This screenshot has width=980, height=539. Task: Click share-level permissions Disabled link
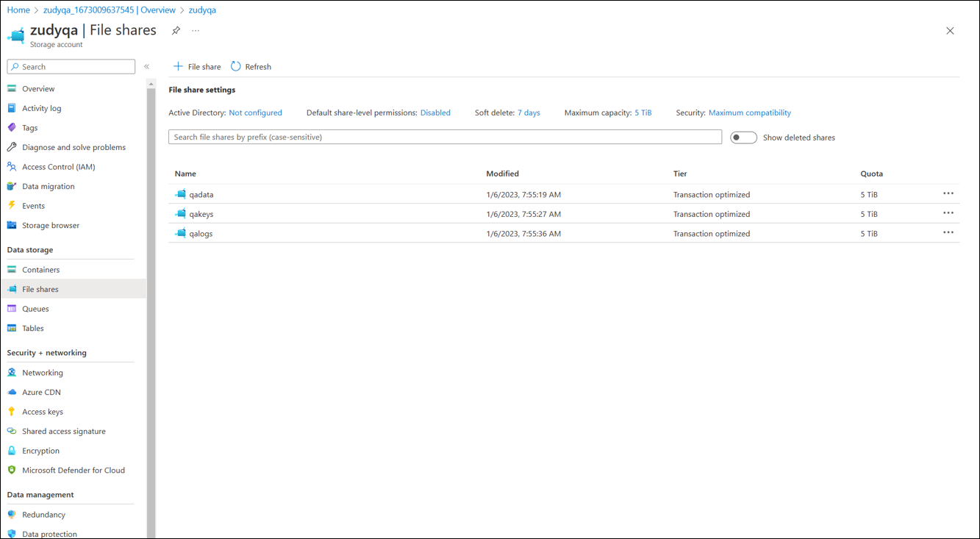435,113
